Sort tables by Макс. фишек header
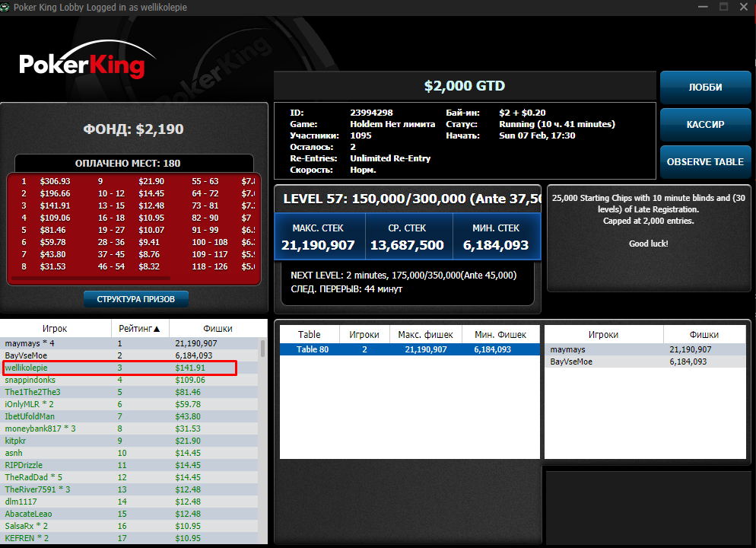This screenshot has height=548, width=756. 426,334
